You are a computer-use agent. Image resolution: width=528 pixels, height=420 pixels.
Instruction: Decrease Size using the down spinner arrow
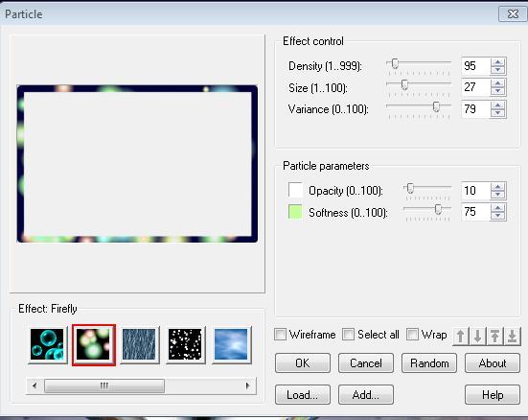pyautogui.click(x=498, y=91)
